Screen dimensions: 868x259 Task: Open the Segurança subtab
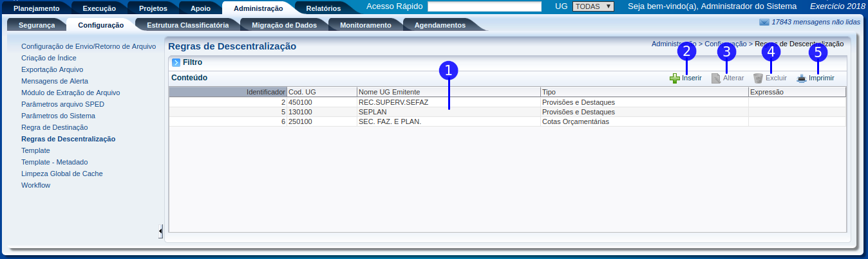click(x=37, y=25)
